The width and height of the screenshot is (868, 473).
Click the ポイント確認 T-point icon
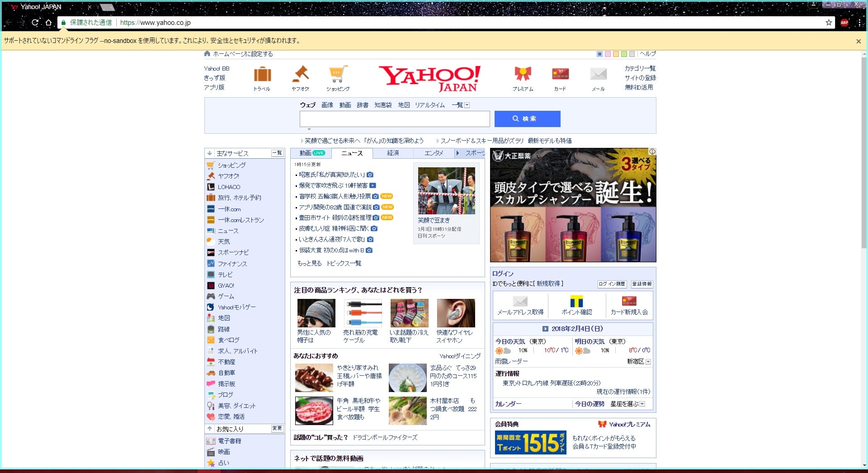point(576,301)
